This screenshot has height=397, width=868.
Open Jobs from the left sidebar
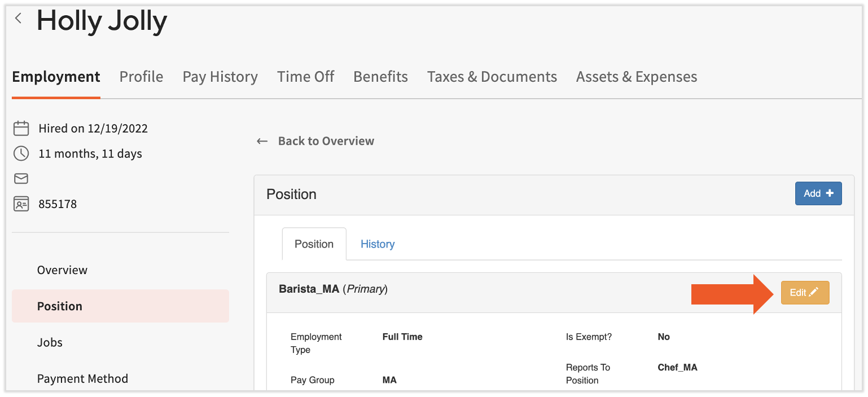50,342
